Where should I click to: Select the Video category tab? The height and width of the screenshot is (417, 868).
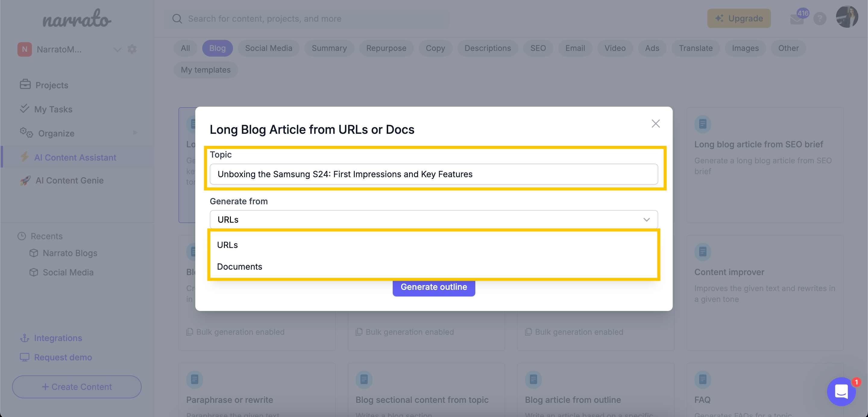615,48
